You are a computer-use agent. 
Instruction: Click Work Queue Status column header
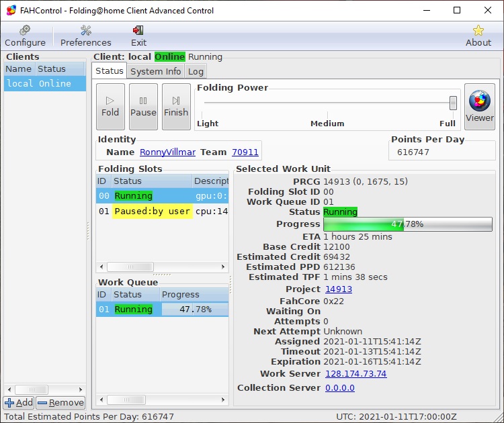(x=135, y=294)
